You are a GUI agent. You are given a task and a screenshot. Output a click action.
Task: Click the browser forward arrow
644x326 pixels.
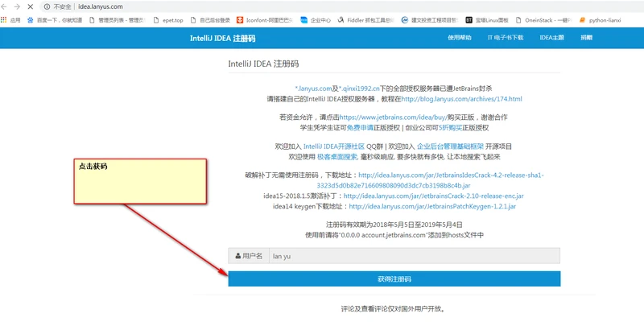click(17, 6)
